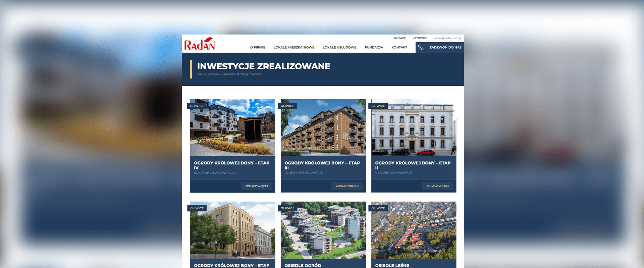Click the INWESTYCJE ZREALIZOWANE page heading
This screenshot has width=644, height=268.
264,66
